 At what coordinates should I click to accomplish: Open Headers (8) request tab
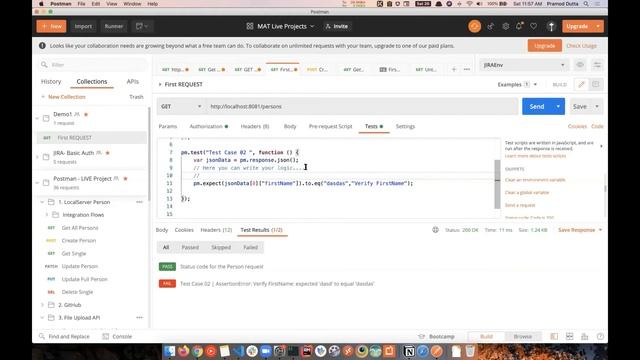(255, 127)
